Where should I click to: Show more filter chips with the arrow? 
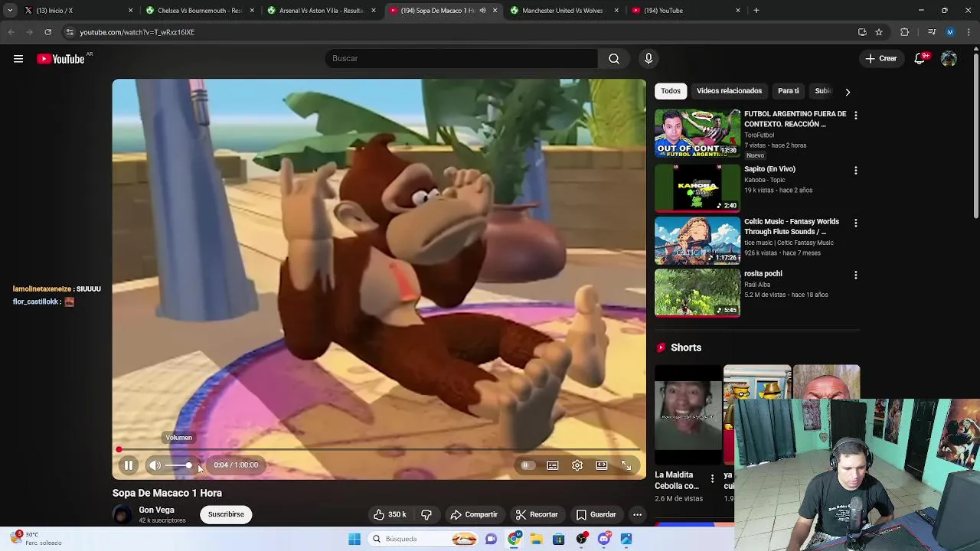pos(848,92)
